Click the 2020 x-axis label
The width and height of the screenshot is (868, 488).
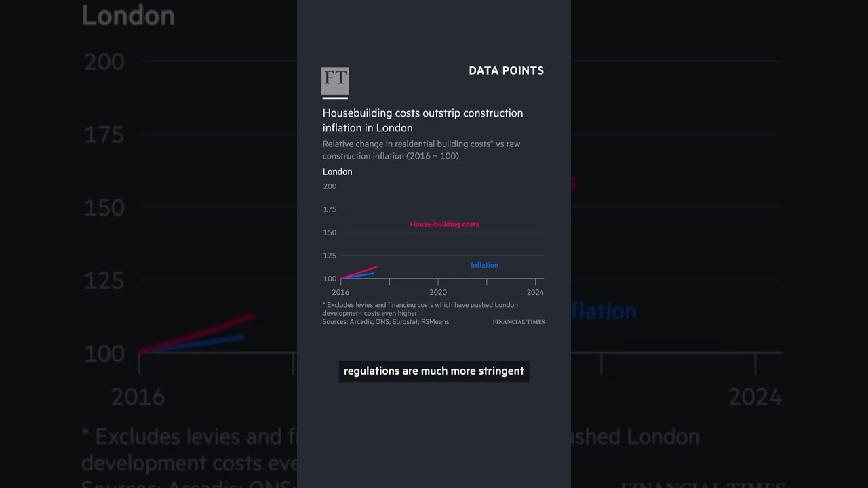coord(438,292)
